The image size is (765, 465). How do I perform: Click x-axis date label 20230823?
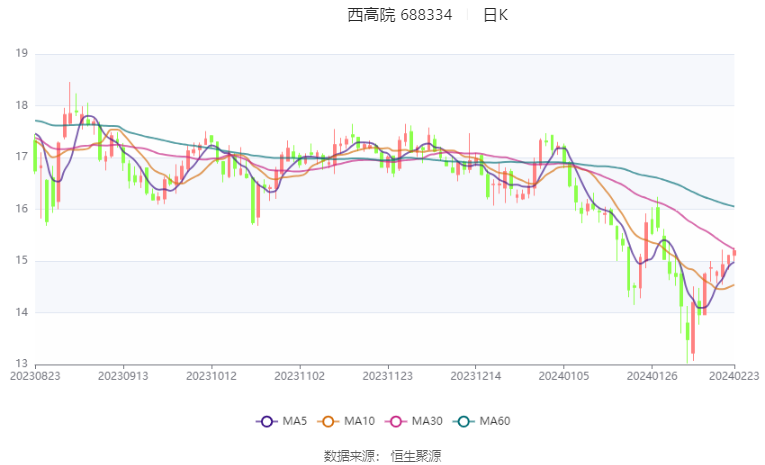click(x=35, y=376)
